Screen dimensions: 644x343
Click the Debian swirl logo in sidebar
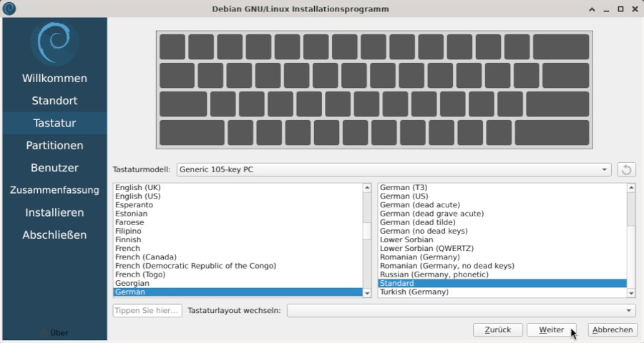(54, 43)
